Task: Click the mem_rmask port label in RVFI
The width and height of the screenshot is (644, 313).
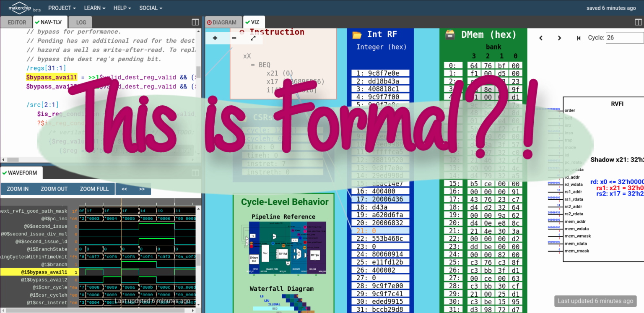Action: tap(576, 251)
